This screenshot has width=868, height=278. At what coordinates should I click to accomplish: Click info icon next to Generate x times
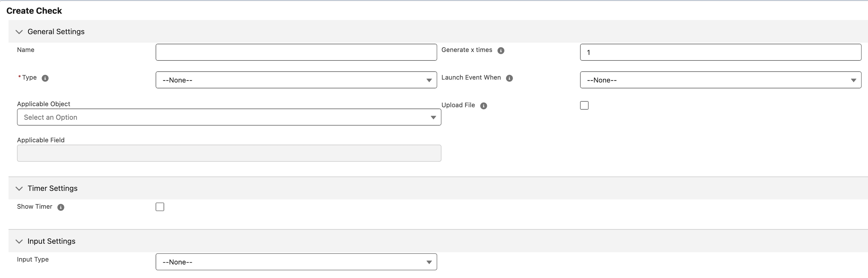(x=501, y=50)
